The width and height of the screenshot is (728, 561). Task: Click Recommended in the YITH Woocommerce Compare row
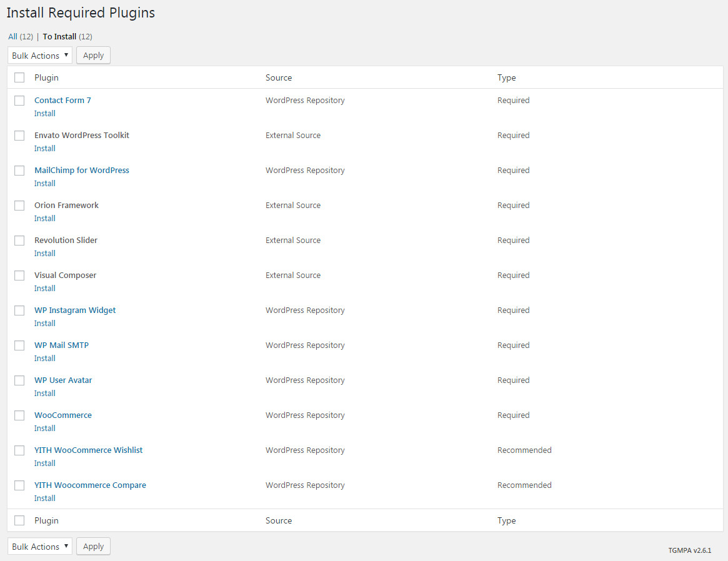pyautogui.click(x=524, y=485)
